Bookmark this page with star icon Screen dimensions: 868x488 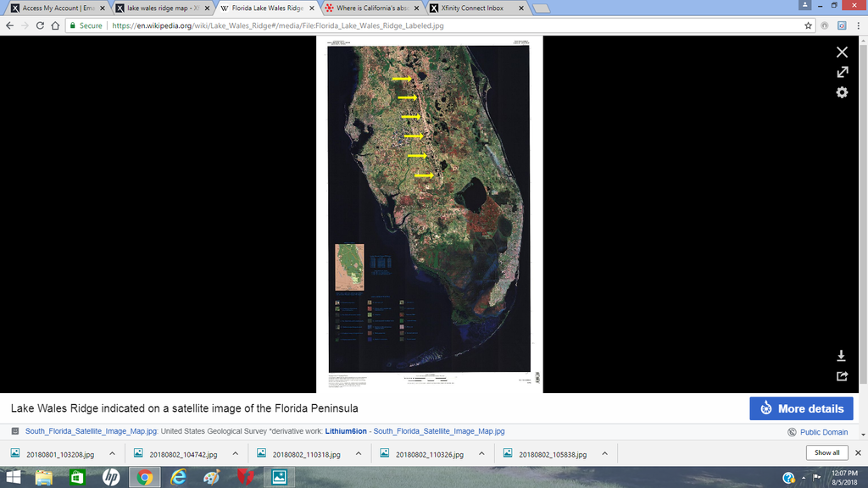[809, 25]
